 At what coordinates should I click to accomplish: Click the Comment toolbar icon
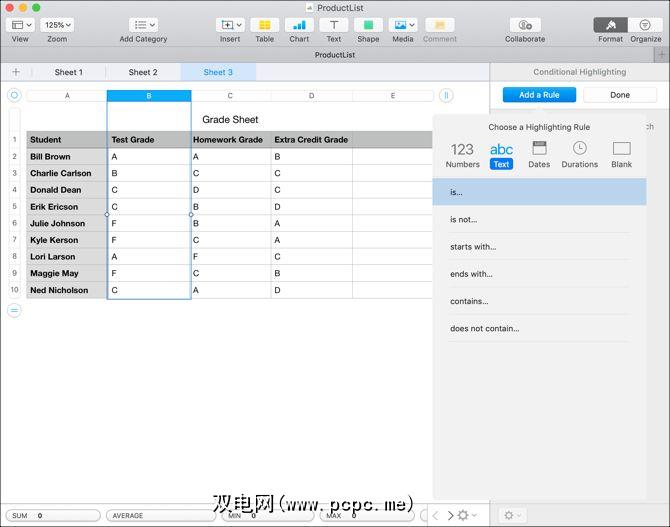click(x=440, y=25)
